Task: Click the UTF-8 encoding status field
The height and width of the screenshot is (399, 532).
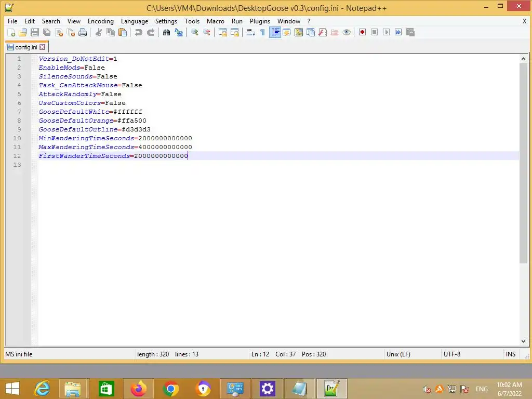Action: tap(452, 354)
